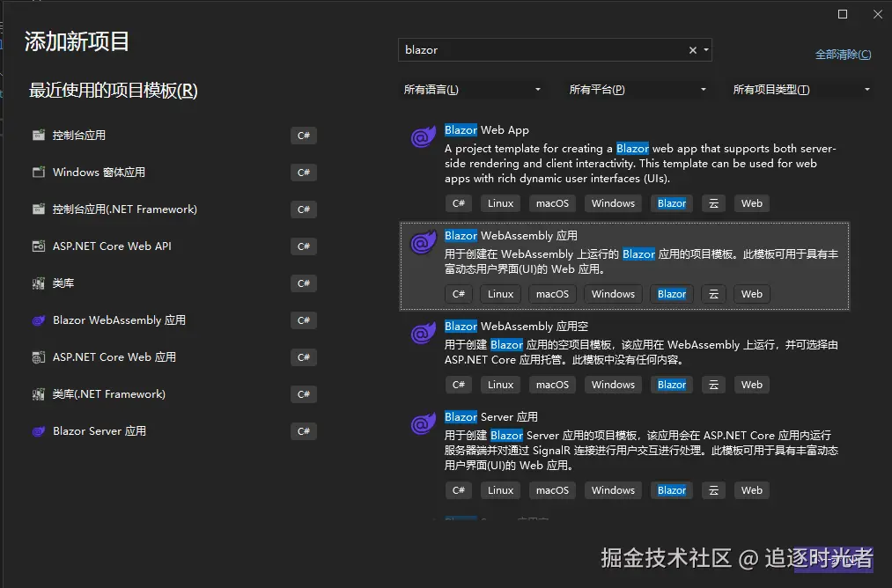The image size is (892, 588).
Task: Click the Linux tag under Blazor Web App
Action: [501, 203]
